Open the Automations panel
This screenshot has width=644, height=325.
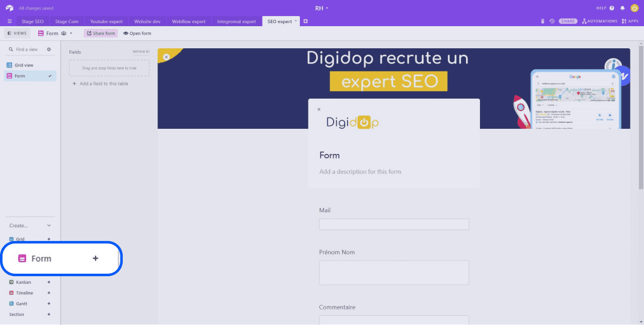click(599, 21)
